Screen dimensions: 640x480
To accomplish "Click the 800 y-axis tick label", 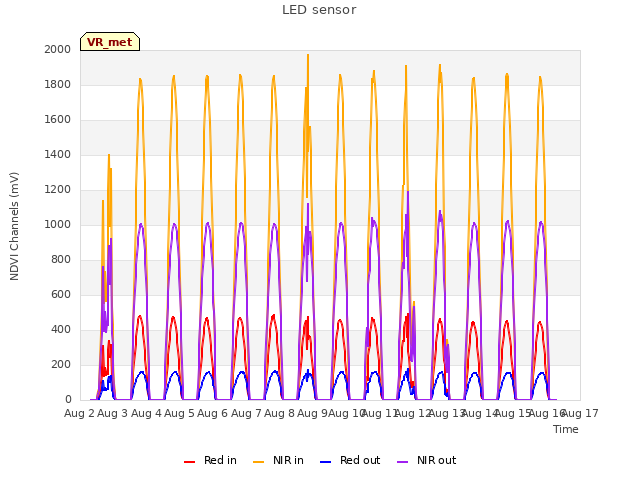I will click(x=61, y=260).
